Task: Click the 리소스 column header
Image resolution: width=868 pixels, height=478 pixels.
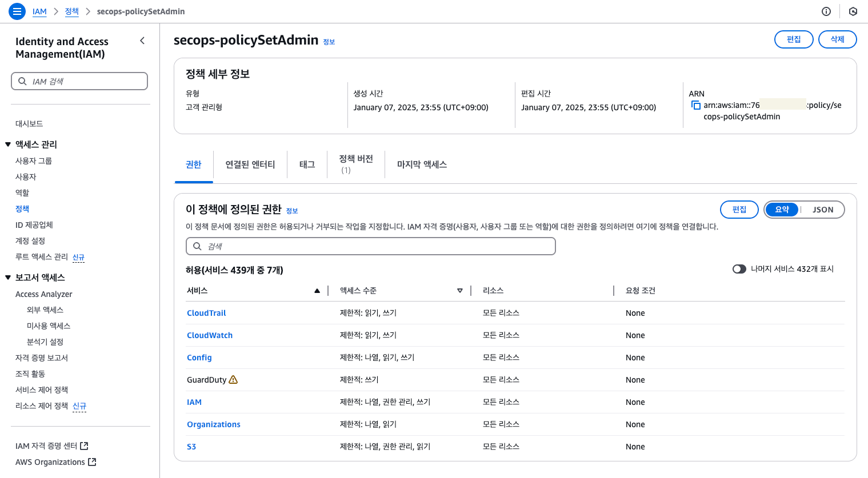Action: click(493, 291)
